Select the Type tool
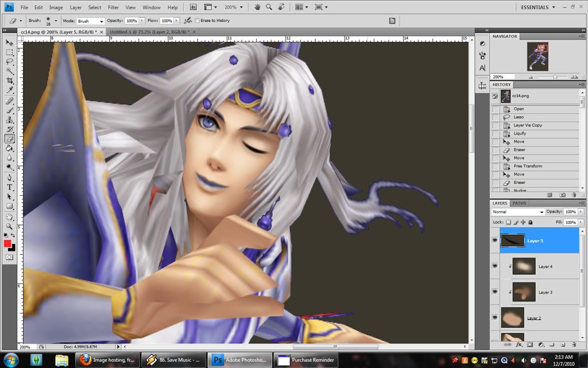 [x=10, y=187]
